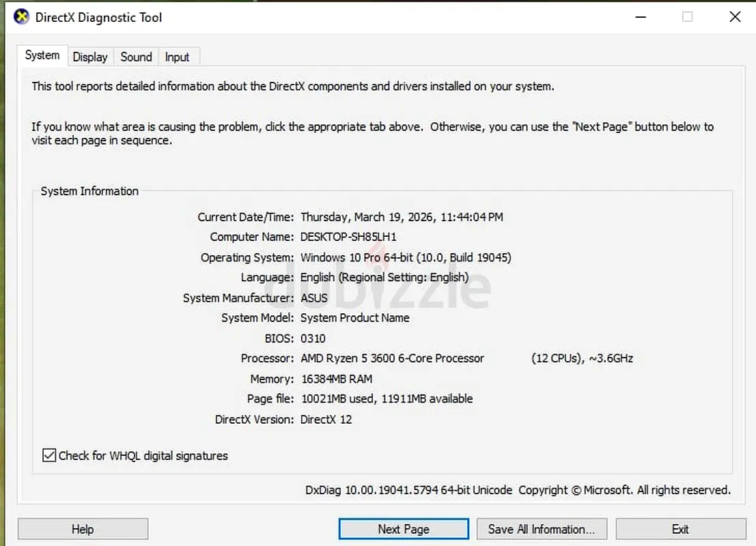Image resolution: width=756 pixels, height=546 pixels.
Task: Click the Windows 10 Pro operating system value
Action: pos(406,257)
